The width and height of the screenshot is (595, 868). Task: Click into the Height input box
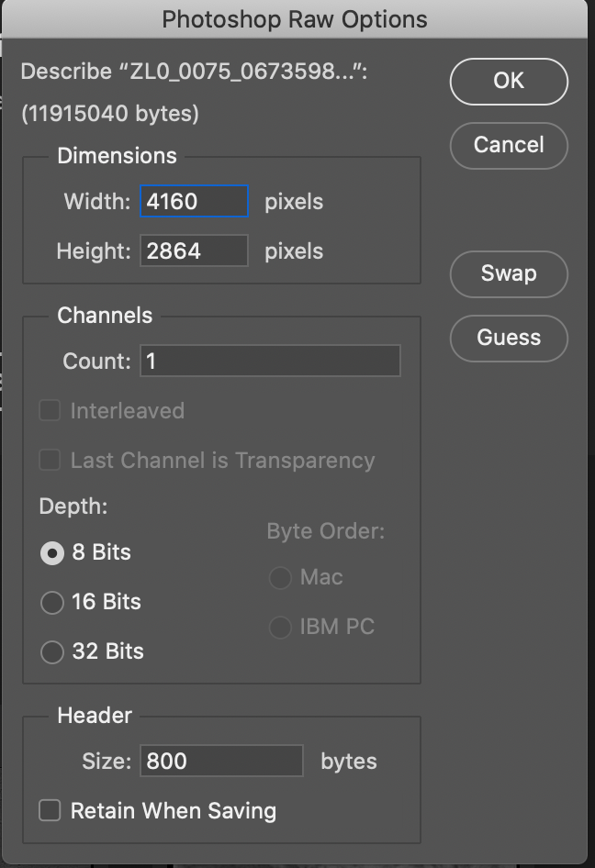tap(194, 250)
